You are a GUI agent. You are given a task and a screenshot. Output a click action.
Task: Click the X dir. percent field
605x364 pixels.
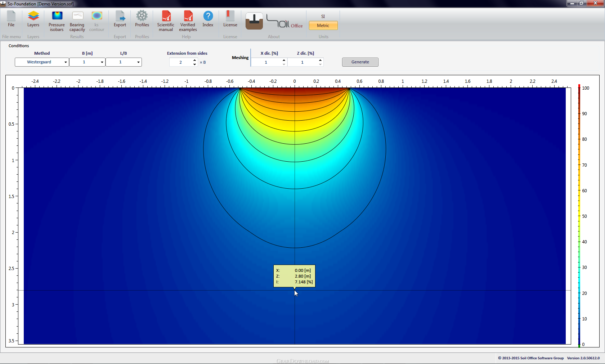pyautogui.click(x=266, y=62)
